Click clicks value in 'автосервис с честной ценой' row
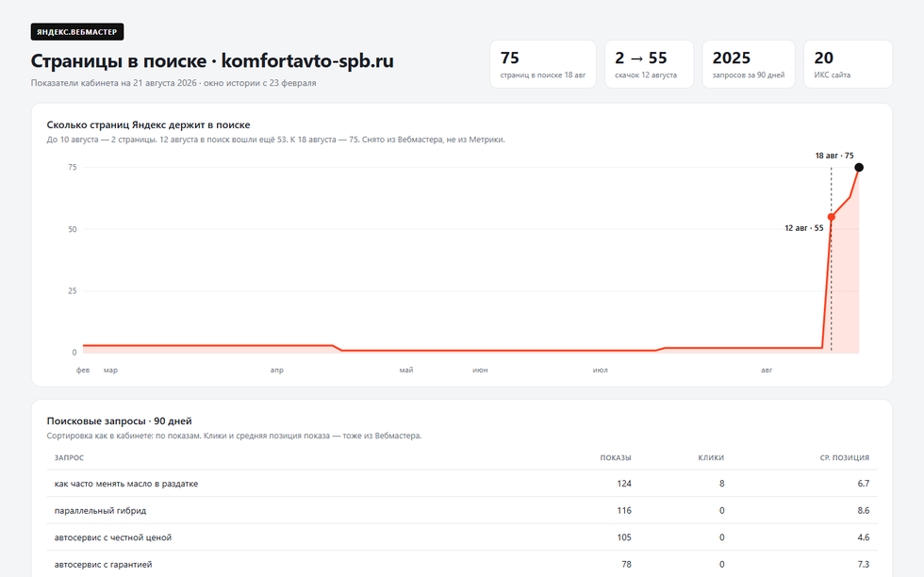Viewport: 924px width, 577px height. (722, 537)
